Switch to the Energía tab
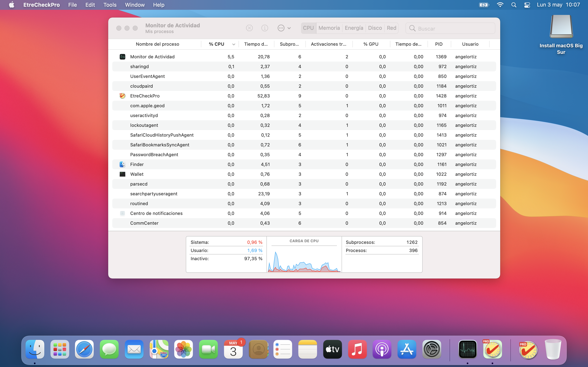Screen dimensions: 588x367 pos(354,28)
